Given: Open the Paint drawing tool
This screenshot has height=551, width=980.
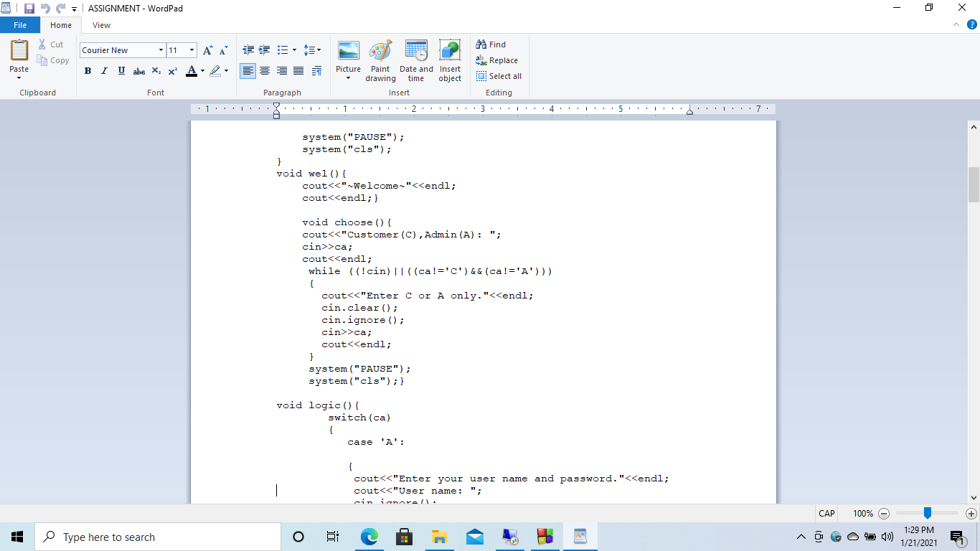Looking at the screenshot, I should 380,61.
